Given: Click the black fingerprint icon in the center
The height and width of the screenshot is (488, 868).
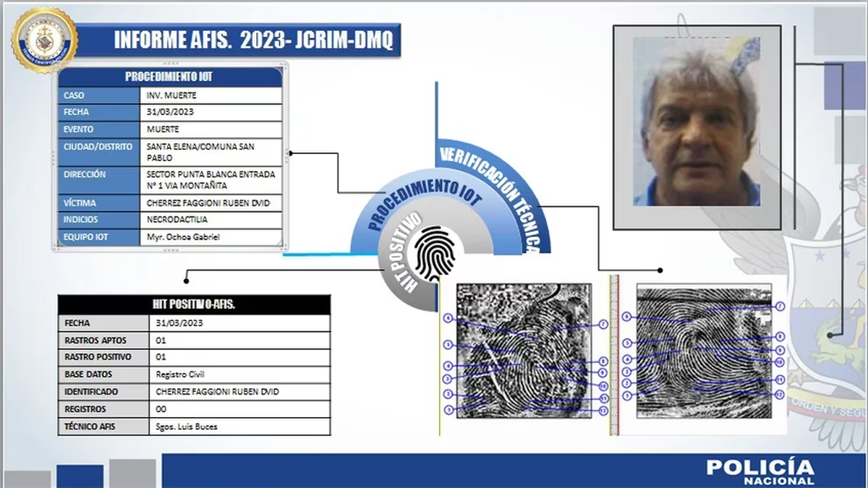Looking at the screenshot, I should (434, 254).
